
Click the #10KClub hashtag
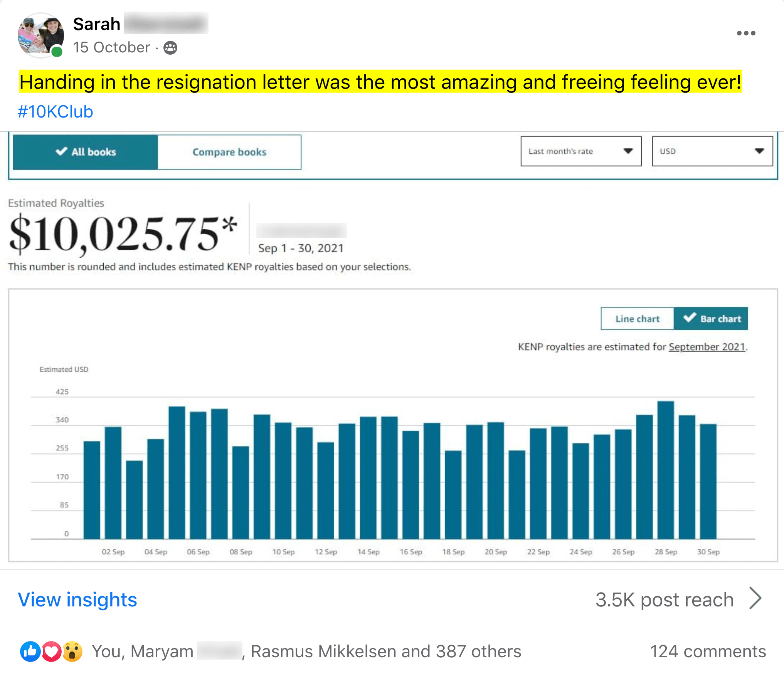point(56,112)
